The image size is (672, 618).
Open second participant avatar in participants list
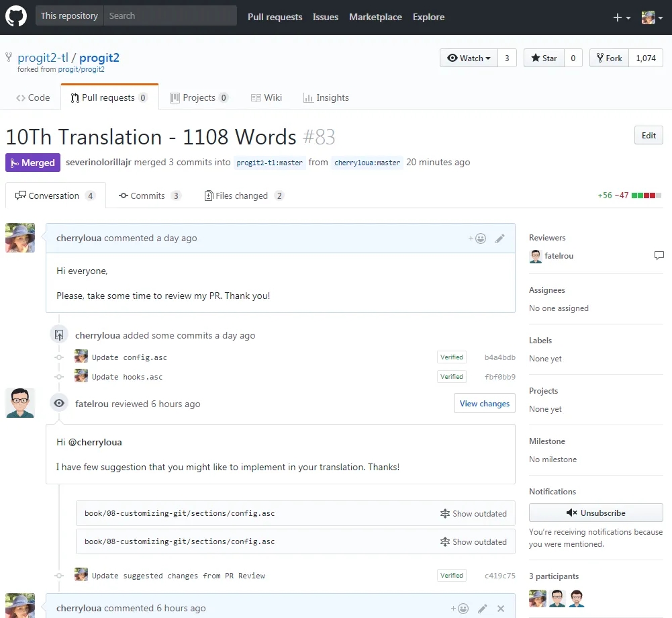point(557,599)
